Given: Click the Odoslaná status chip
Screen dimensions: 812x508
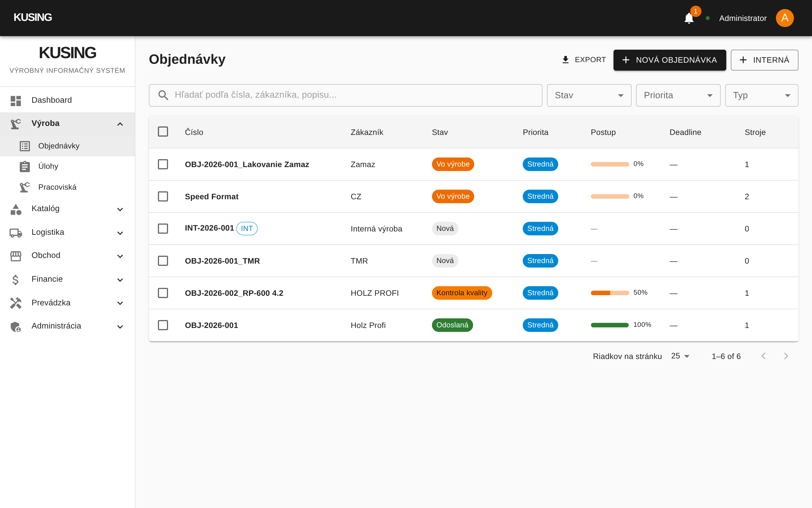Looking at the screenshot, I should tap(452, 325).
